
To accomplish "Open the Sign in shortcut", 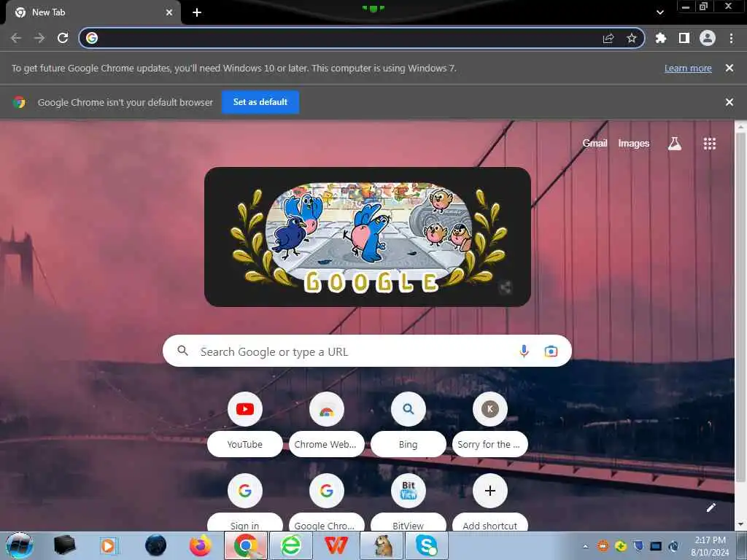I will 245,502.
